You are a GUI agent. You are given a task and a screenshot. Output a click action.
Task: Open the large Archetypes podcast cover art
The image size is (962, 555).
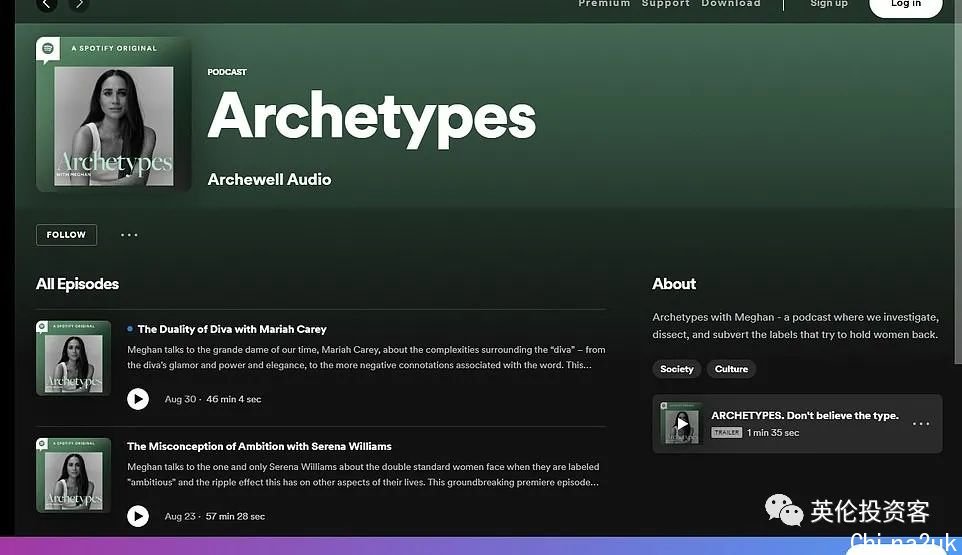pos(114,114)
